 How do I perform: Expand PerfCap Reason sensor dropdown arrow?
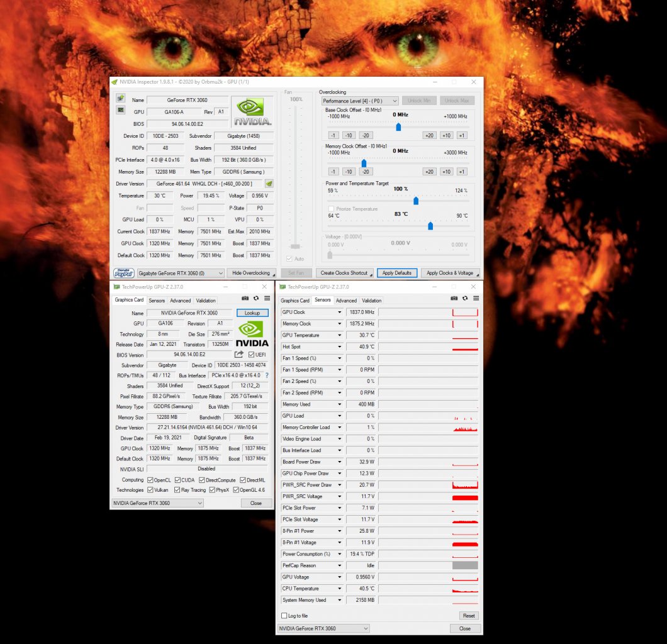339,565
